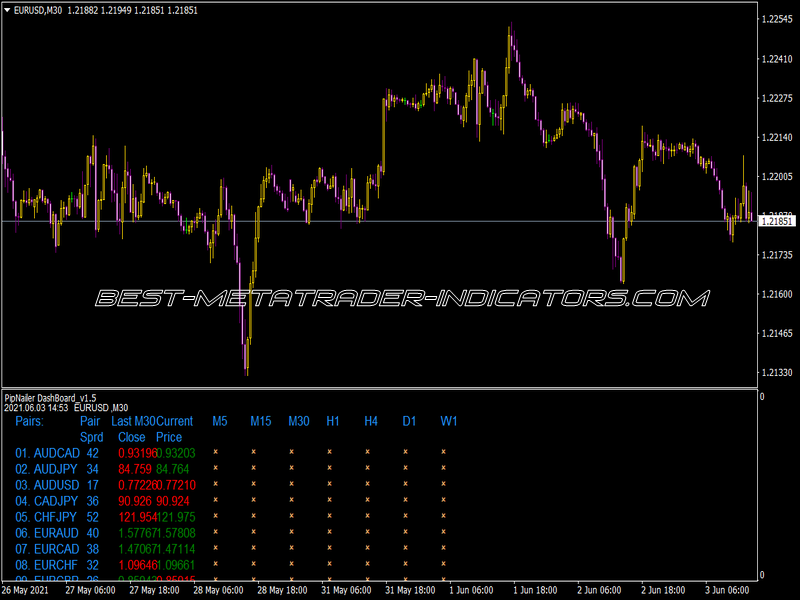Select the 1.21851 current price label
Image resolution: width=800 pixels, height=600 pixels.
pyautogui.click(x=777, y=221)
